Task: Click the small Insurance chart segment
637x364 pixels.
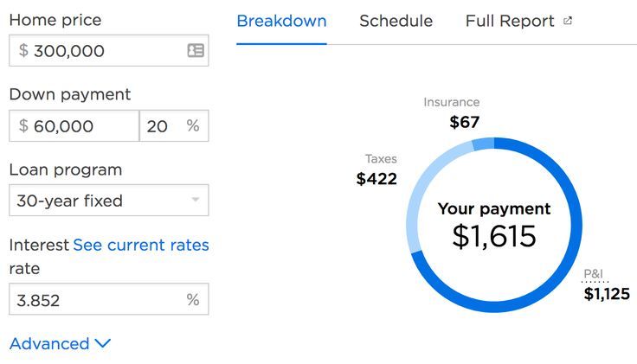Action: pyautogui.click(x=484, y=144)
